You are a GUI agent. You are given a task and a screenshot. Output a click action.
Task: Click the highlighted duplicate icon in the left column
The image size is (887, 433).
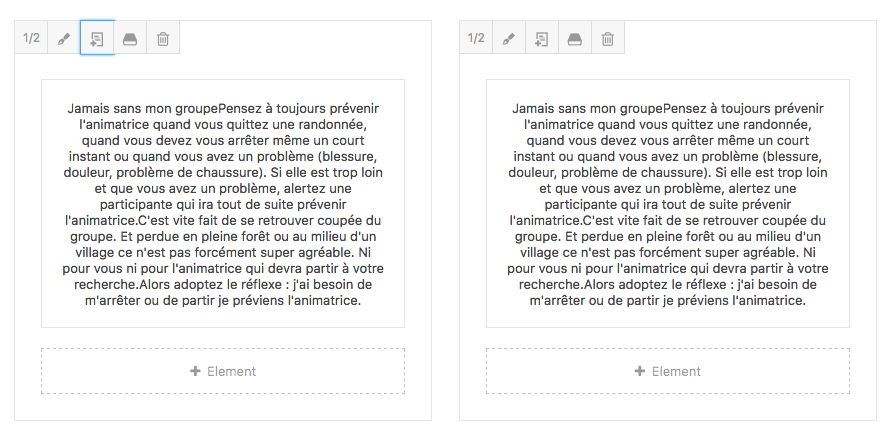[x=97, y=39]
